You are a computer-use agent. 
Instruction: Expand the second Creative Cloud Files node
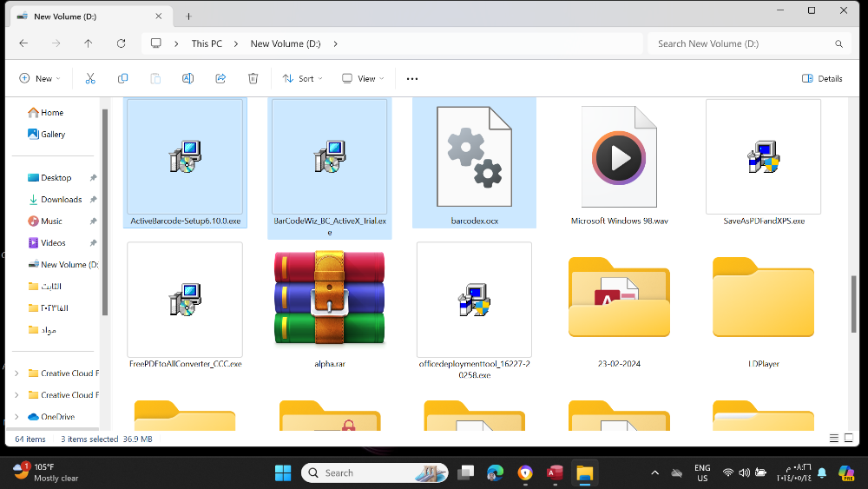pos(16,395)
